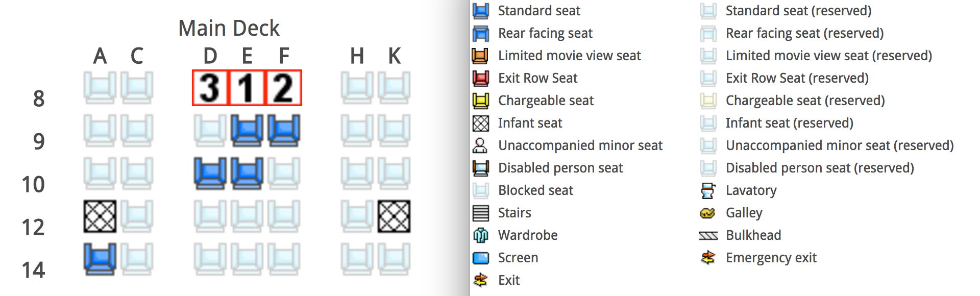Image resolution: width=980 pixels, height=296 pixels.
Task: Click the Exit Row Seat legend icon
Action: coord(480,78)
